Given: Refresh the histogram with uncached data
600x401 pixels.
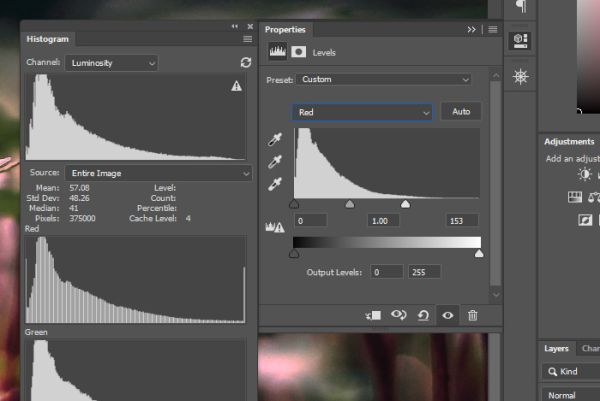Looking at the screenshot, I should (246, 62).
